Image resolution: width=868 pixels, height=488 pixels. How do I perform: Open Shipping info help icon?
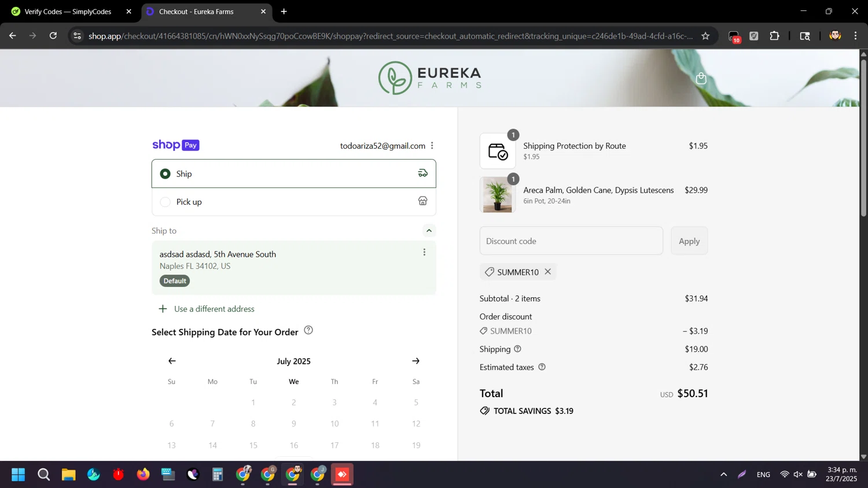518,349
